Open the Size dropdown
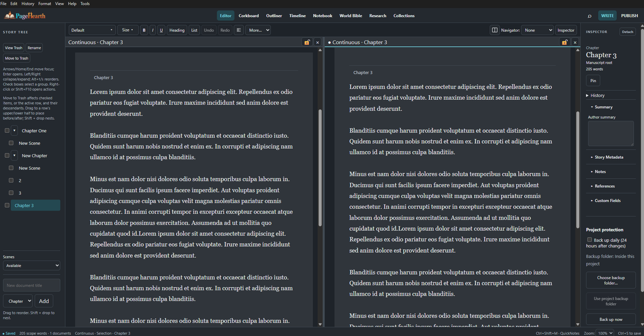 (x=128, y=30)
